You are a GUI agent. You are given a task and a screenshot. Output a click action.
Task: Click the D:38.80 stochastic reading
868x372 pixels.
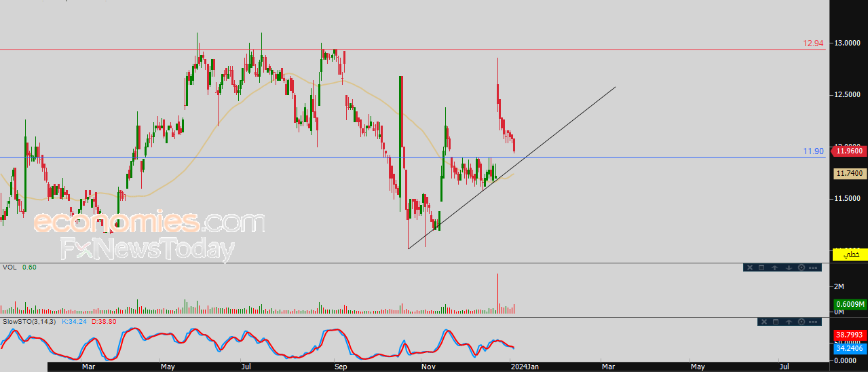click(104, 322)
